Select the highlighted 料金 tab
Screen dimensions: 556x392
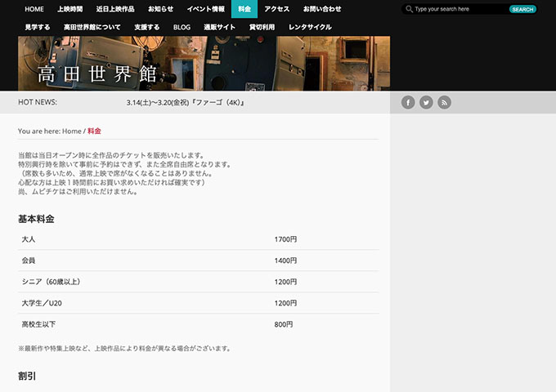(244, 9)
